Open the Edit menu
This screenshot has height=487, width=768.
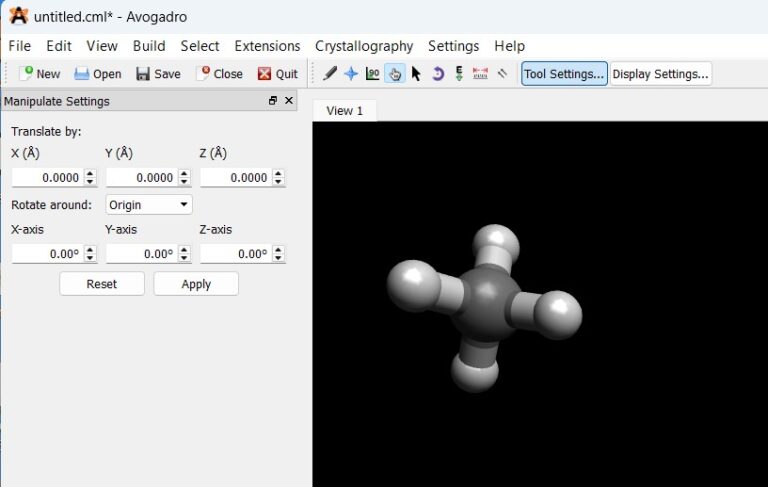[59, 46]
